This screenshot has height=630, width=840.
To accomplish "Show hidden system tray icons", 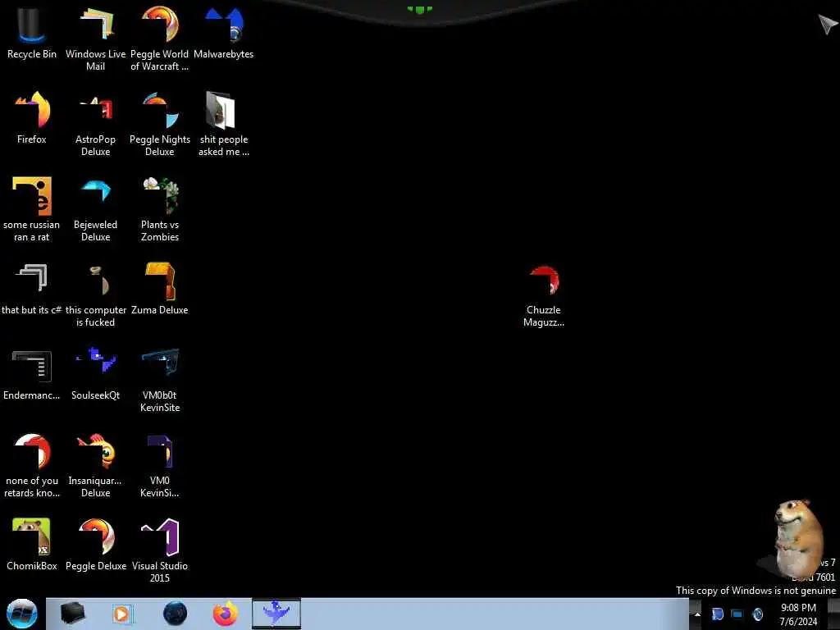I will tap(697, 614).
